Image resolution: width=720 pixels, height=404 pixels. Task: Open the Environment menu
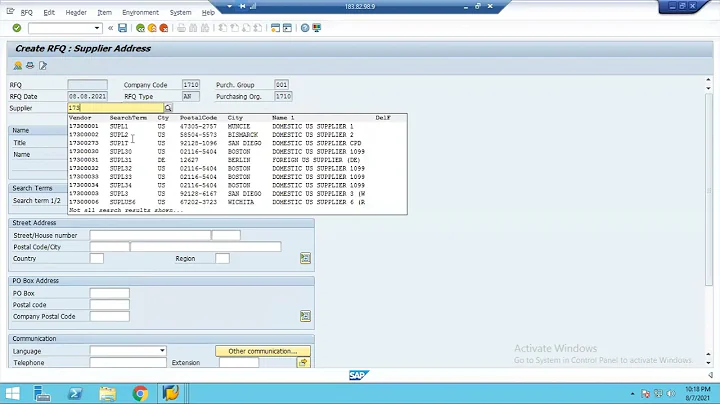pos(141,12)
